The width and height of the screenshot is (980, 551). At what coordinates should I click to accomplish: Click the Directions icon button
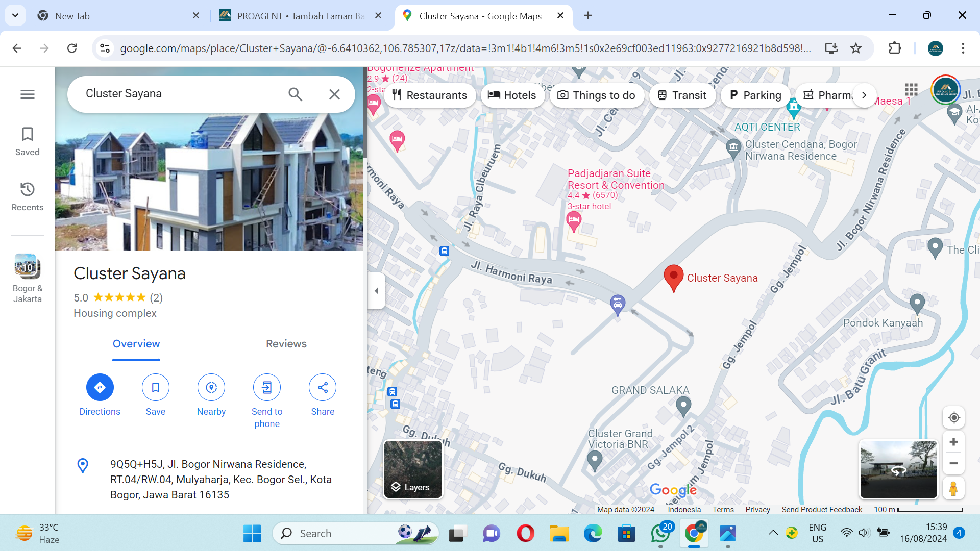point(100,388)
